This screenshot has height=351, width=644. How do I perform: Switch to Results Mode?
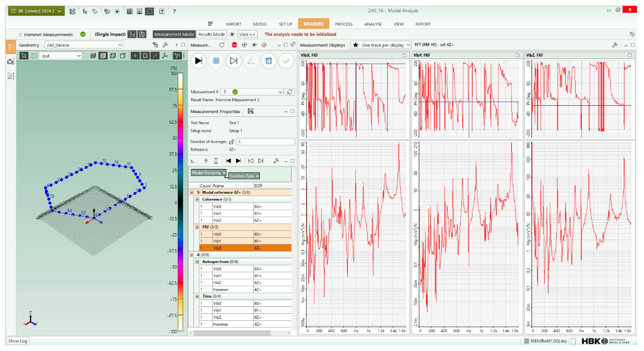(x=211, y=34)
